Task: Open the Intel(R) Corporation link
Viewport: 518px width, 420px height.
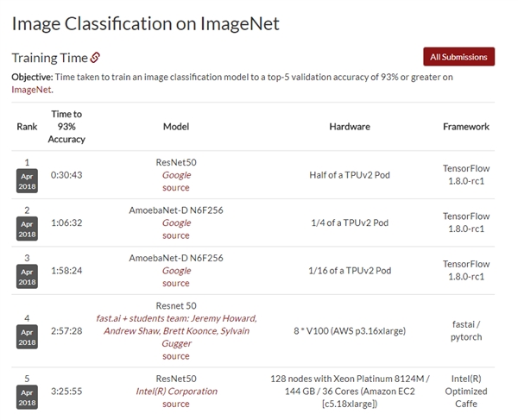Action: point(176,391)
